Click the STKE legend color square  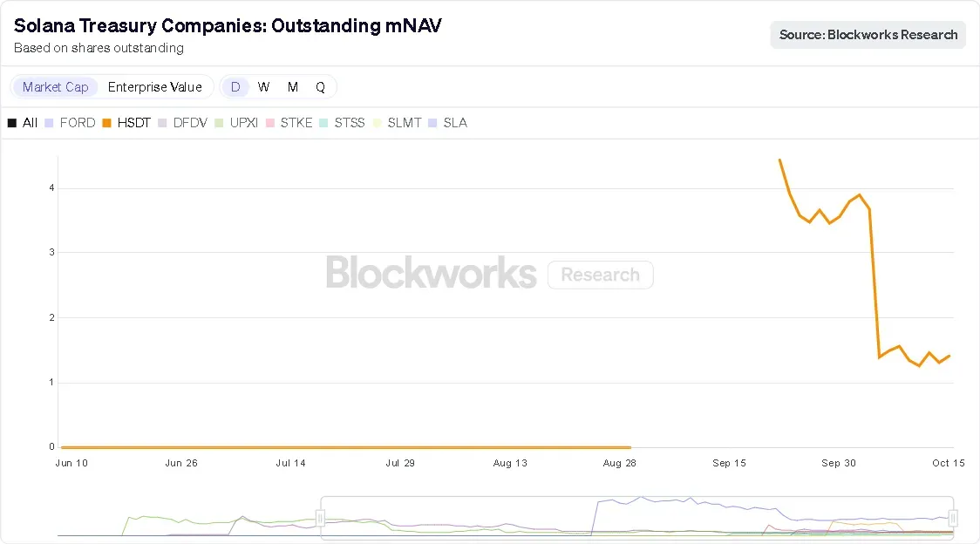point(270,123)
